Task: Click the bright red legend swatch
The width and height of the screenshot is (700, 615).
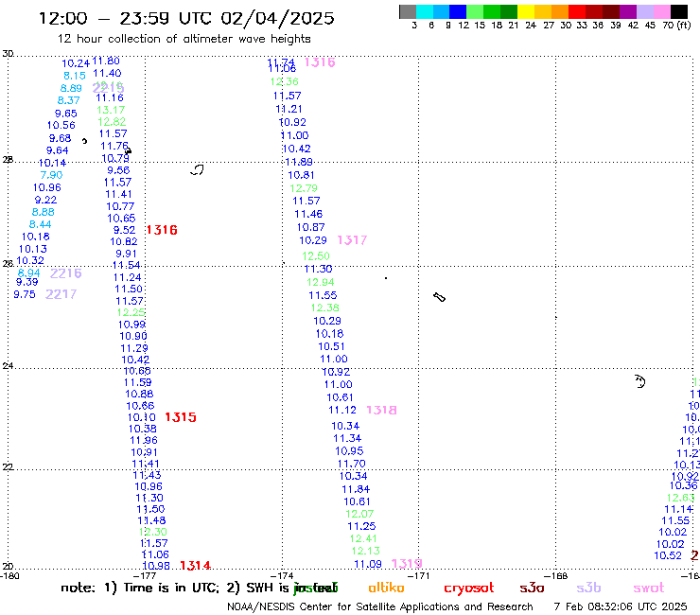Action: coord(577,11)
